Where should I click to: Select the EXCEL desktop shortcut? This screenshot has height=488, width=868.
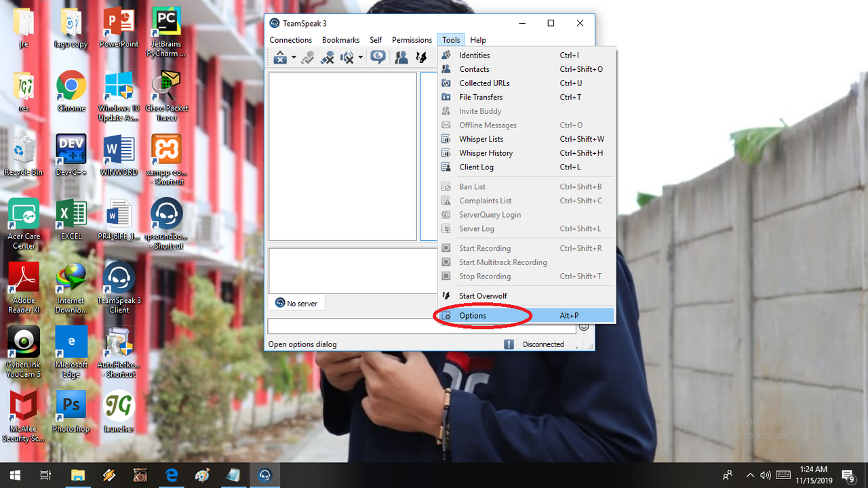coord(71,220)
